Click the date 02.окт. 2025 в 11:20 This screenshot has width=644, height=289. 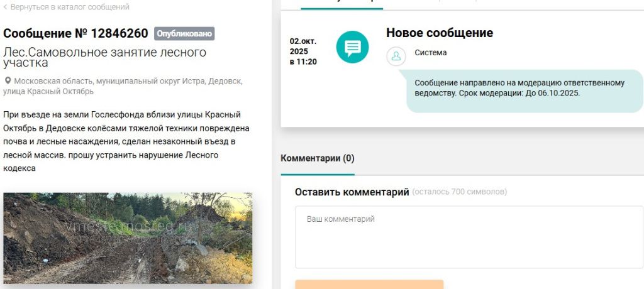coord(303,52)
